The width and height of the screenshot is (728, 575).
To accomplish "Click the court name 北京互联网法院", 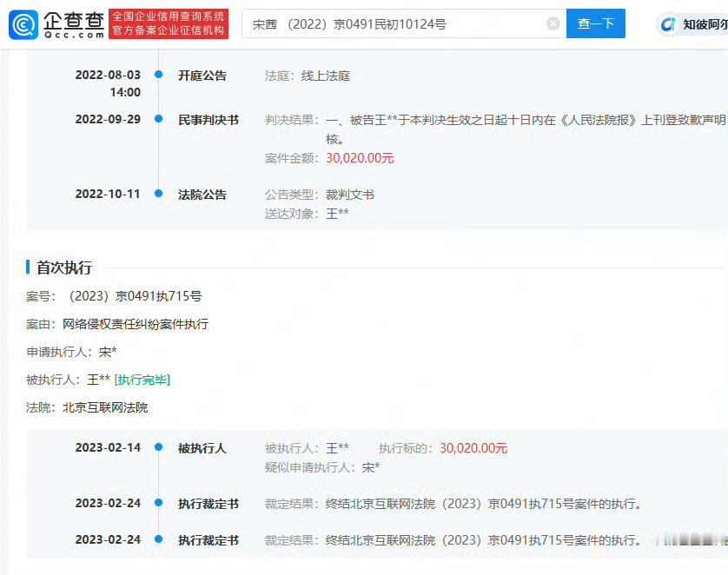I will pyautogui.click(x=105, y=407).
